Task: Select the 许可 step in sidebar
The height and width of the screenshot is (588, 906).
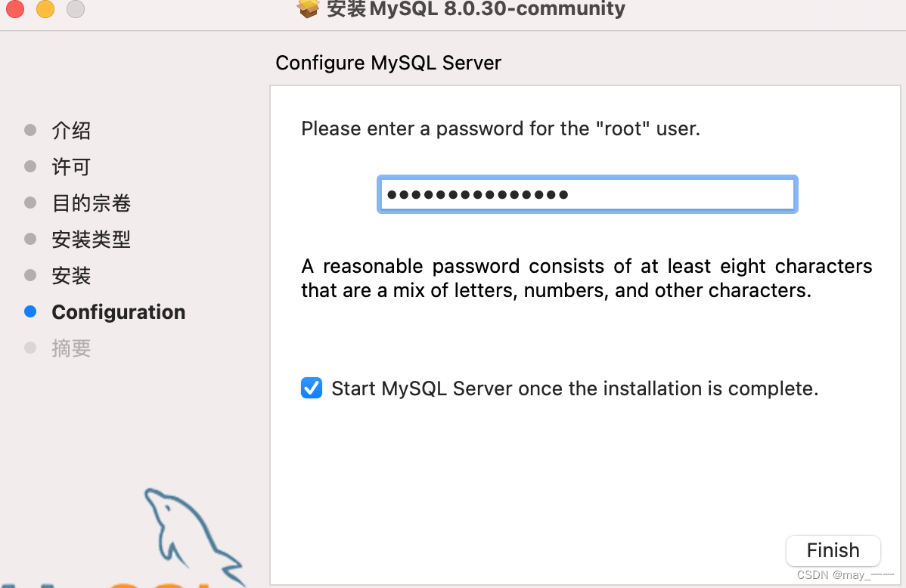Action: 71,166
